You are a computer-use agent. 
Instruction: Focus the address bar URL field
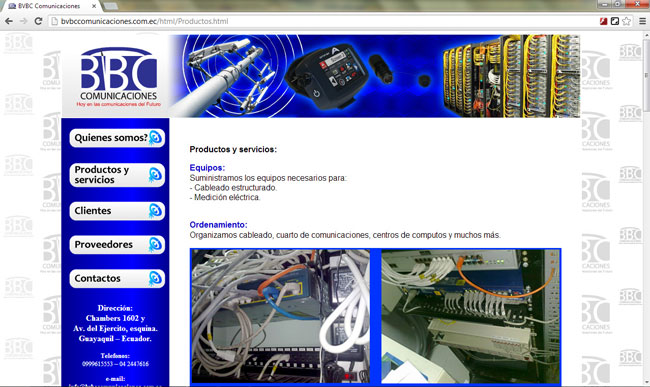coord(323,21)
